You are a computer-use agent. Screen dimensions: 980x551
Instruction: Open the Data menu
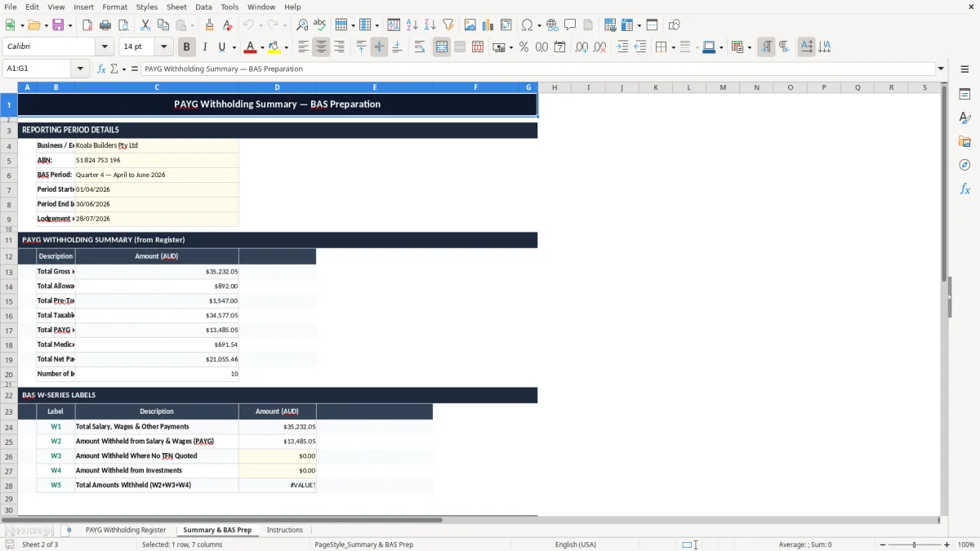point(203,7)
